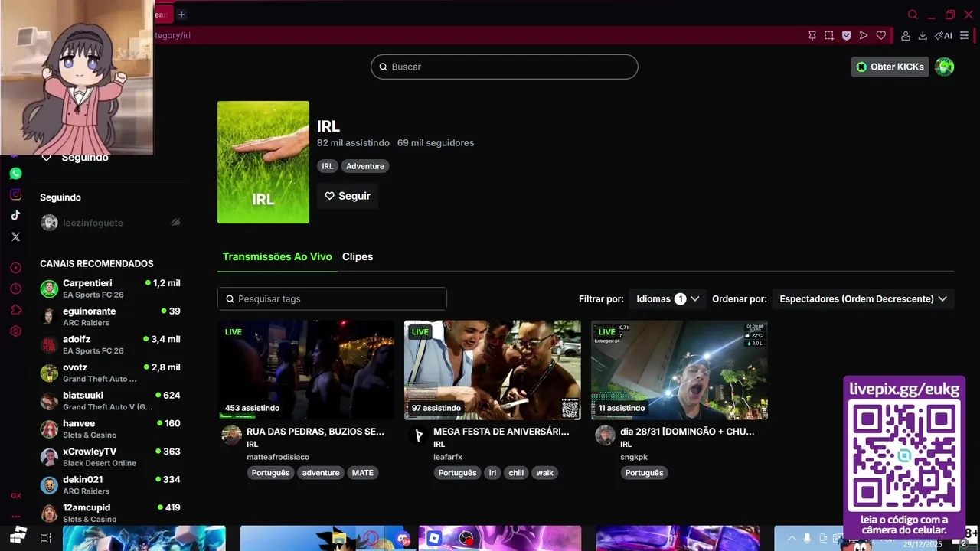Bookmark the page with the heart icon
This screenshot has width=980, height=551.
[881, 35]
